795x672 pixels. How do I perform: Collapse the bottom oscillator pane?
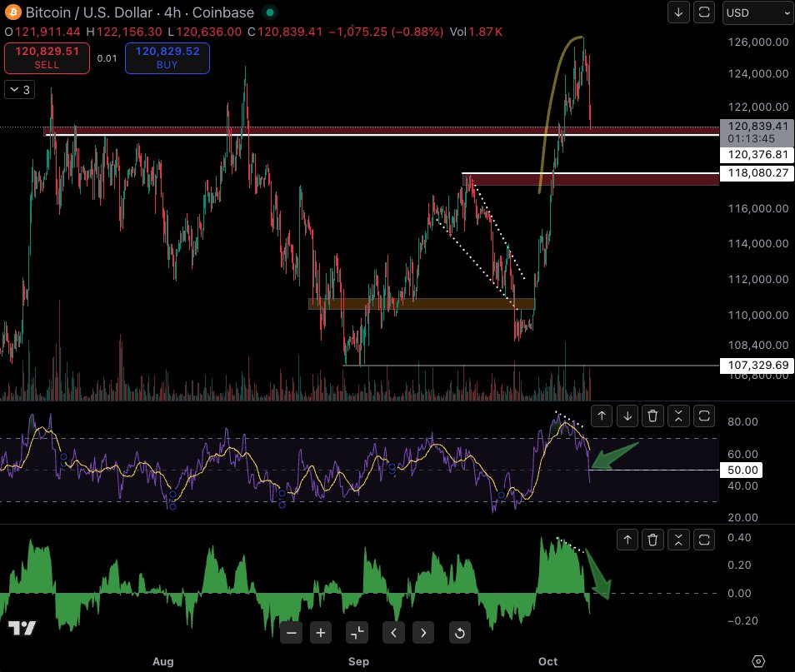tap(679, 540)
